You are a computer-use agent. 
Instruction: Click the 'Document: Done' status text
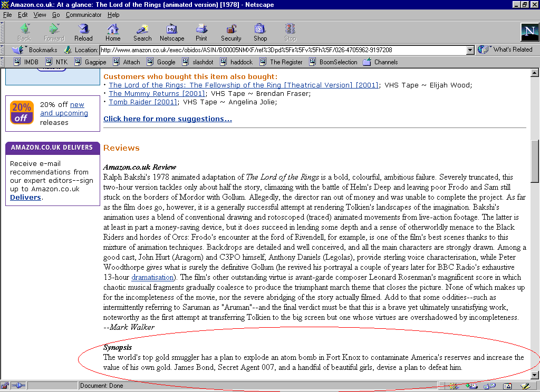pyautogui.click(x=102, y=386)
